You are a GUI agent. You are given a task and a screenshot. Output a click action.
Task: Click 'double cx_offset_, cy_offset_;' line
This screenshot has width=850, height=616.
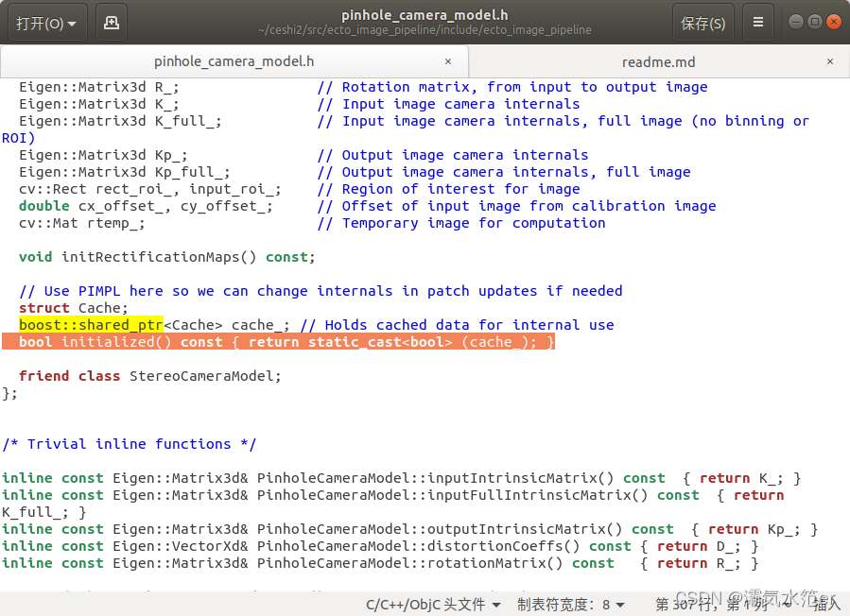tap(146, 206)
